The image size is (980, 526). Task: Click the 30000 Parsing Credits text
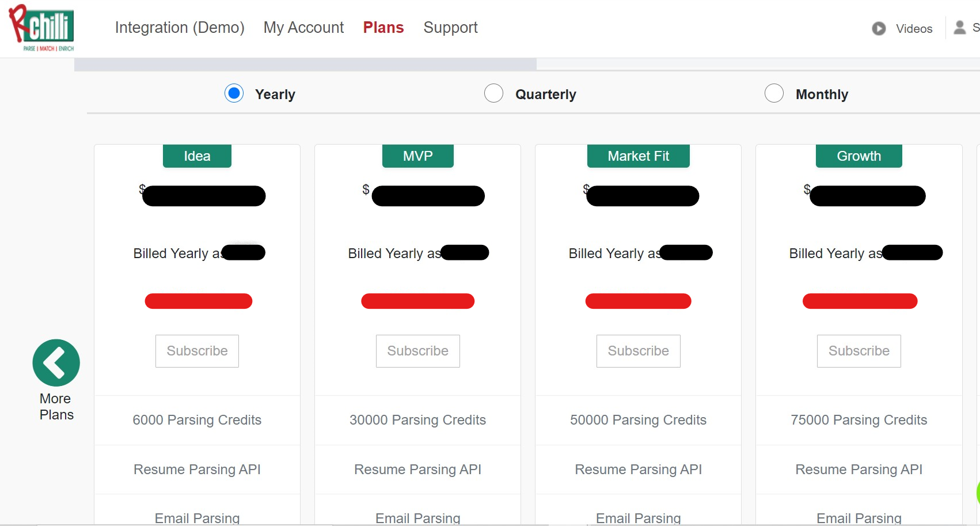pyautogui.click(x=418, y=420)
